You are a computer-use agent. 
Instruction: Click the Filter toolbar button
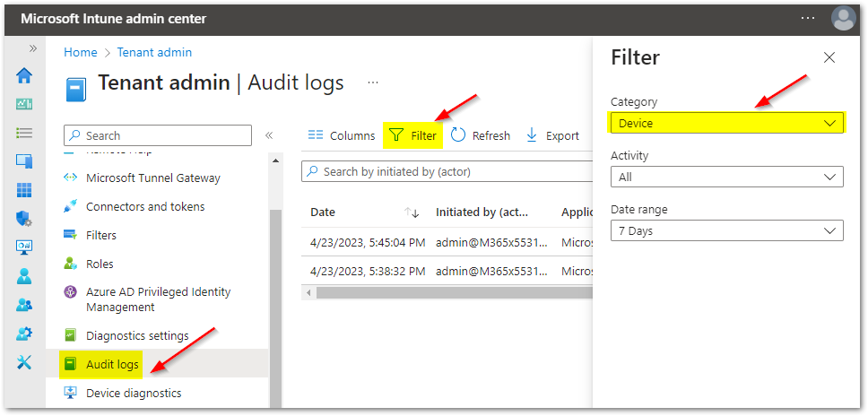413,135
